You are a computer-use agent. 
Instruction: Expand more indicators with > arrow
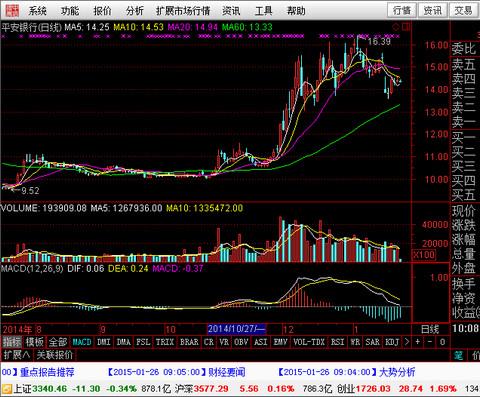(407, 342)
